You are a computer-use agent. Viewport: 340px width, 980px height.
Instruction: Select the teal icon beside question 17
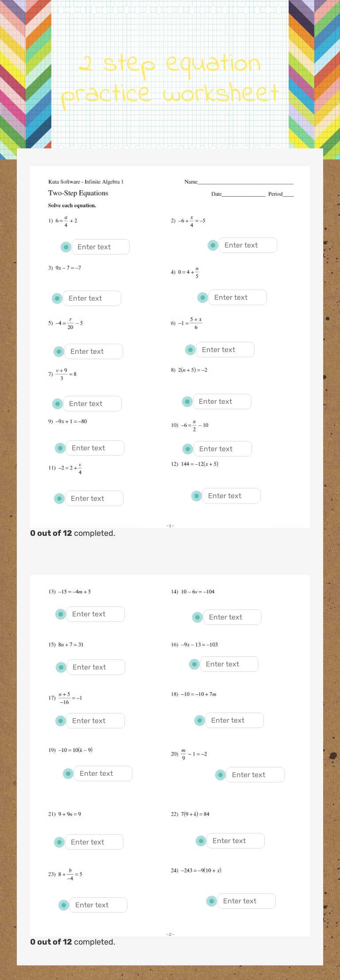tap(60, 720)
